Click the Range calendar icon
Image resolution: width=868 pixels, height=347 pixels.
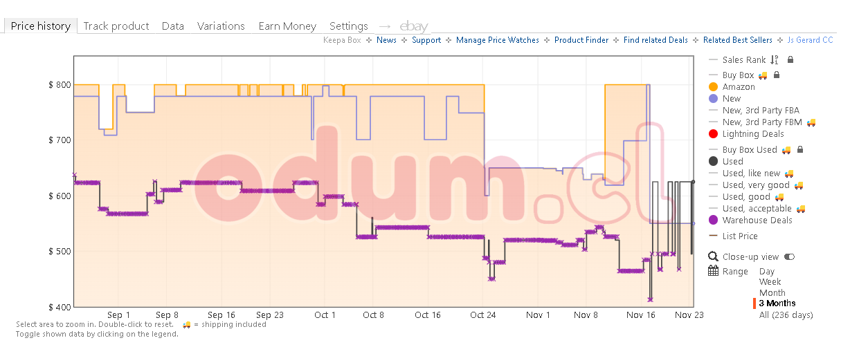point(714,271)
